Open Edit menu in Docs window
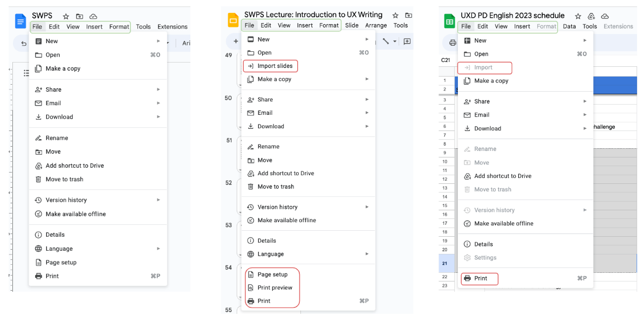 tap(54, 26)
